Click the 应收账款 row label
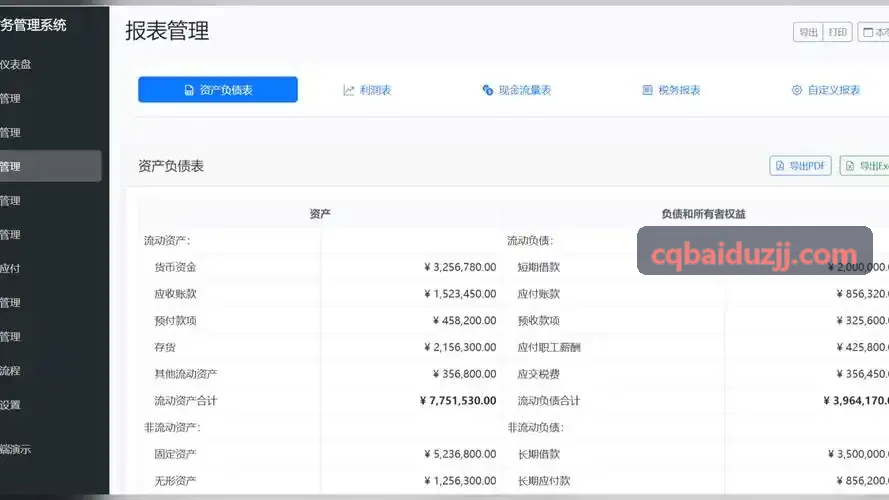889x500 pixels. click(x=175, y=294)
